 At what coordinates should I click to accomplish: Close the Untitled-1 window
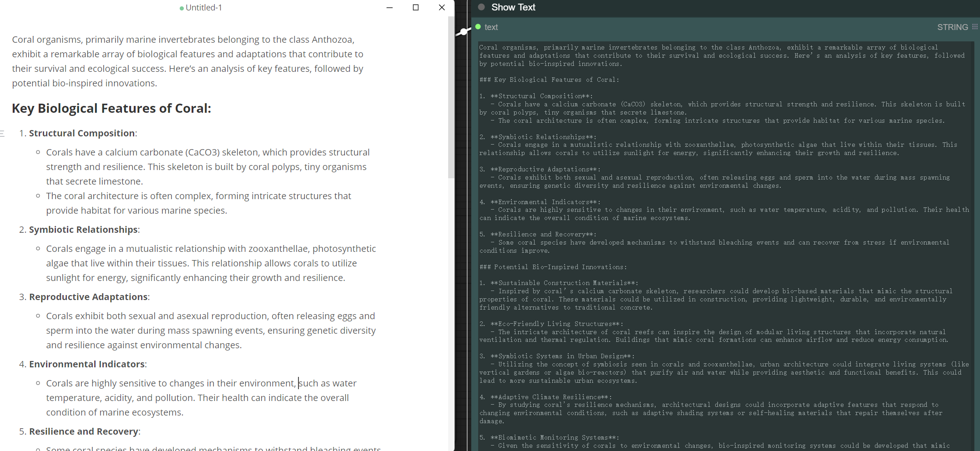pos(441,8)
